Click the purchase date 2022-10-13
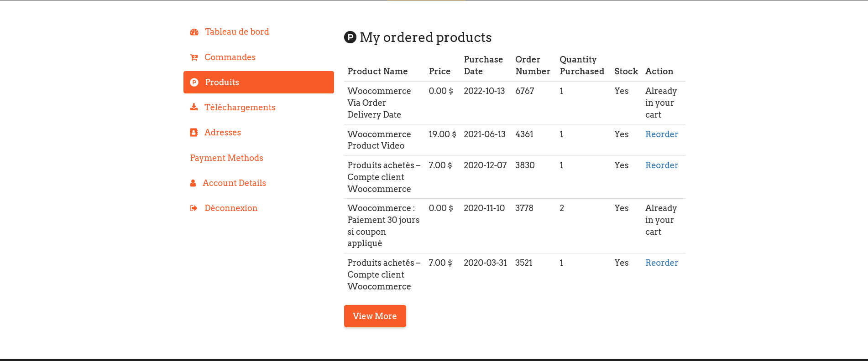 [484, 91]
